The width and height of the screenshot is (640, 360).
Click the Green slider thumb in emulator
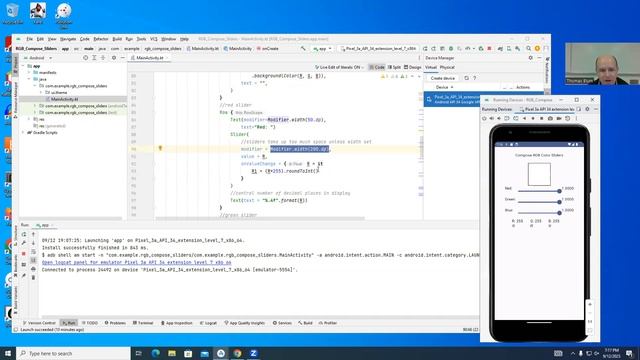559,202
